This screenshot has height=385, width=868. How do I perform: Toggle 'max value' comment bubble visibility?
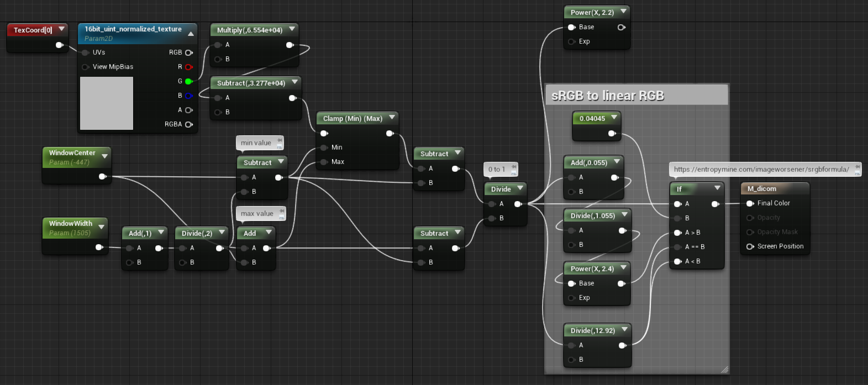pyautogui.click(x=282, y=217)
